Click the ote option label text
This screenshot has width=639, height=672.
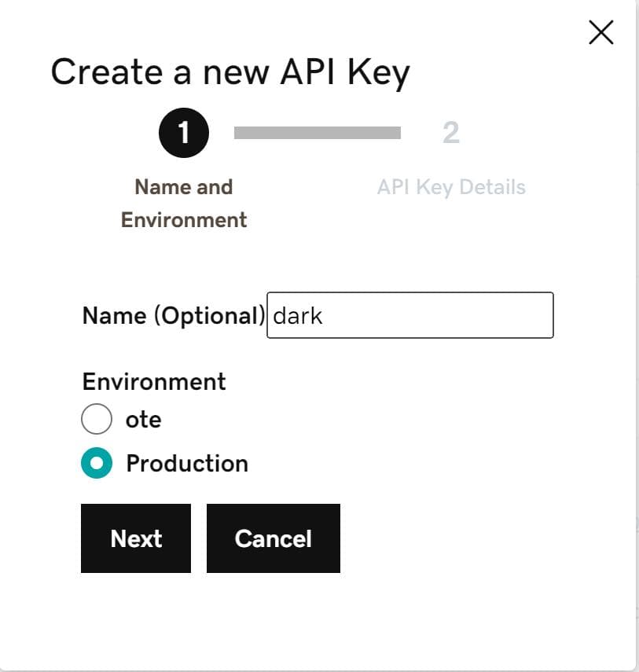[x=144, y=420]
